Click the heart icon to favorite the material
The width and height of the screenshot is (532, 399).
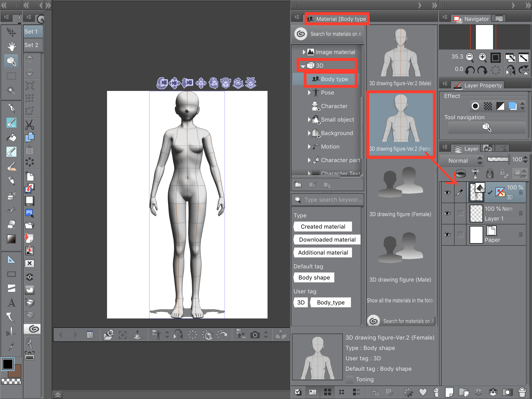pos(423,392)
